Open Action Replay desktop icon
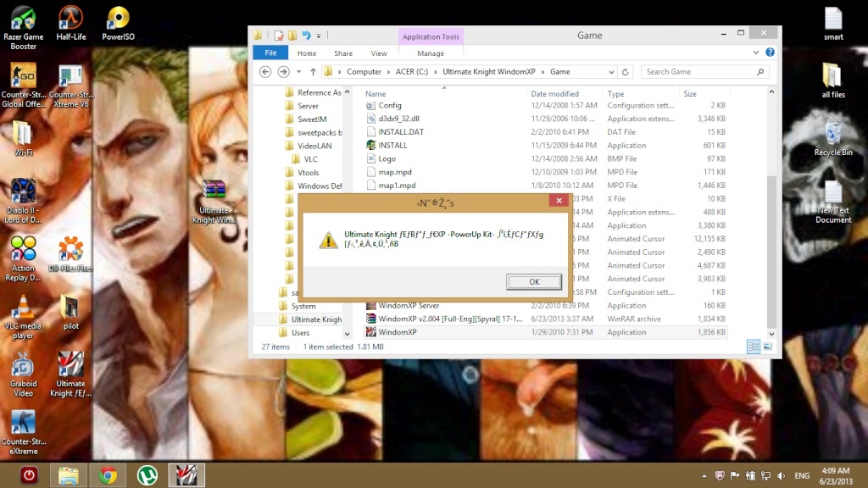 23,258
